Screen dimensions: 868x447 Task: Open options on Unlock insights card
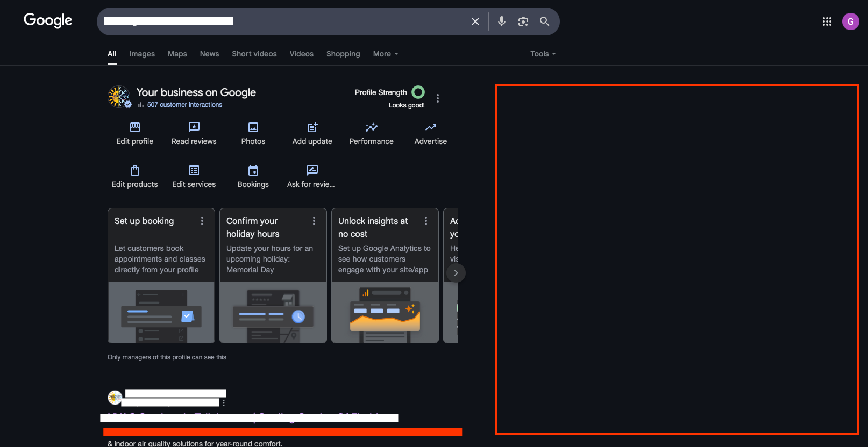coord(426,221)
